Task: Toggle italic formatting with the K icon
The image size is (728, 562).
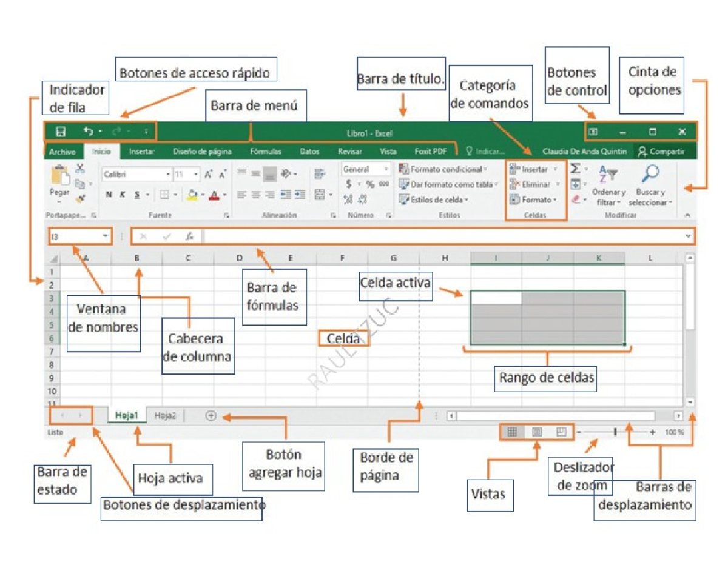Action: tap(122, 195)
